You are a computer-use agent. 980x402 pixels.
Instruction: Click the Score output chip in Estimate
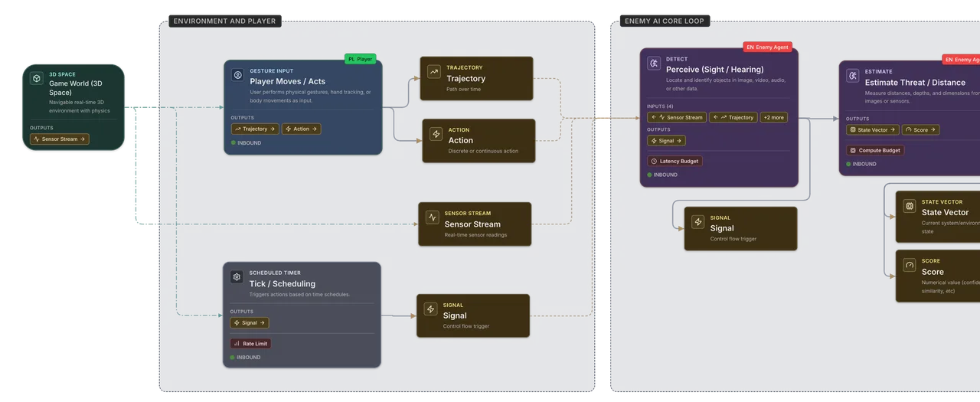coord(920,130)
